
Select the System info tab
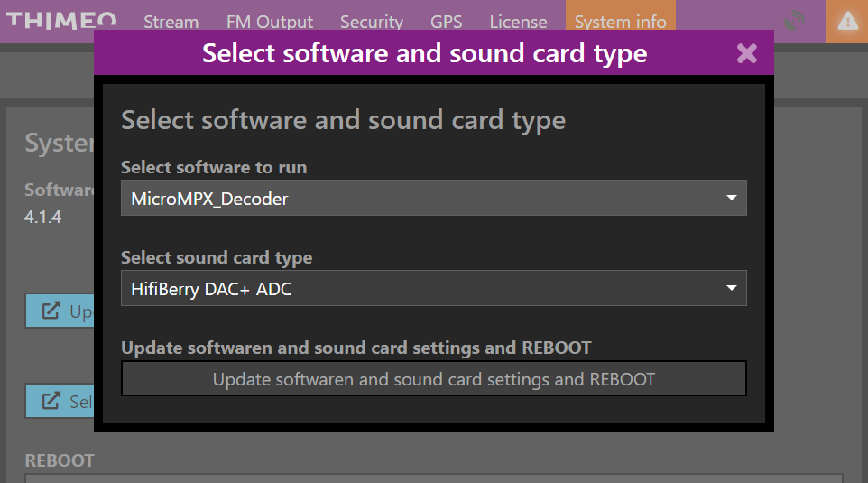620,22
